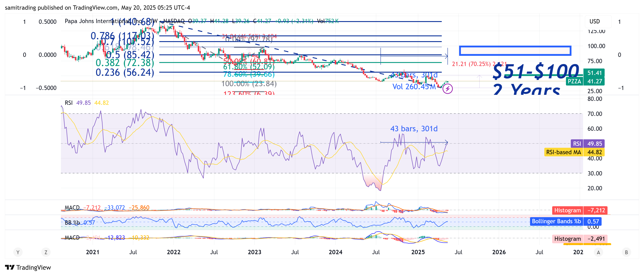
Task: Click the yellow 44.82 value in RSI legend
Action: (x=101, y=103)
